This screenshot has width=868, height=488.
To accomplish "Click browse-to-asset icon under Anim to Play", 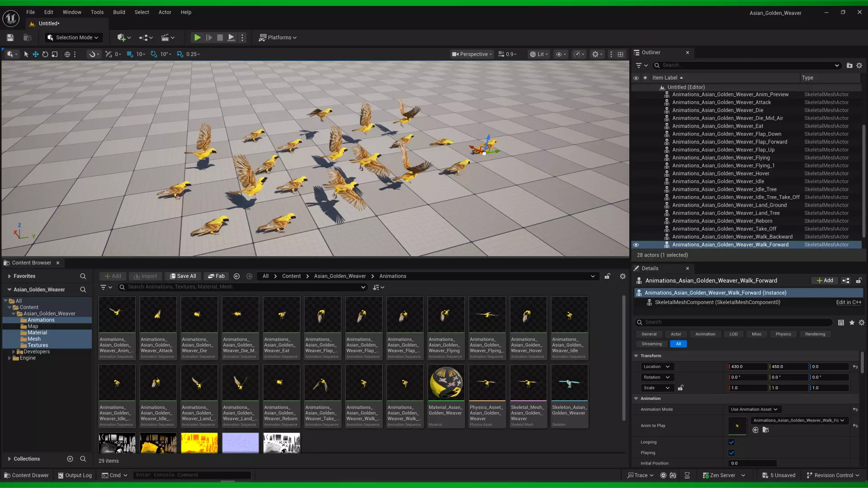I will click(x=765, y=430).
